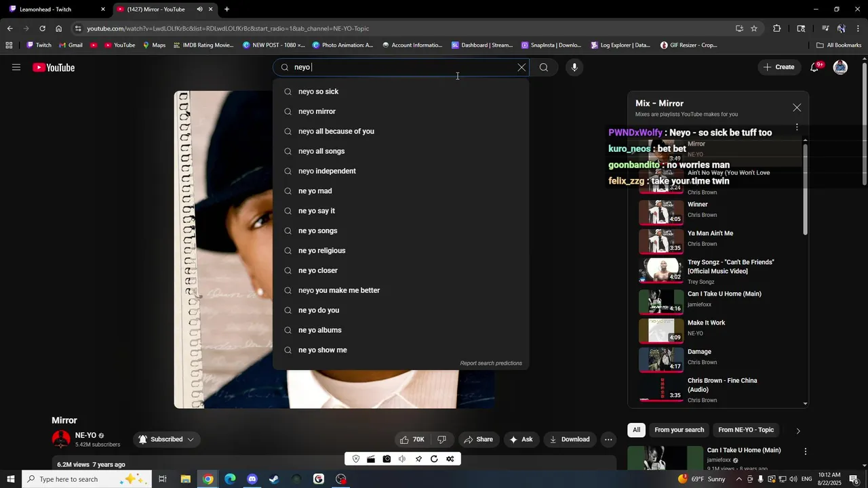Dislike the Mirror video
The width and height of the screenshot is (868, 488).
pyautogui.click(x=442, y=439)
